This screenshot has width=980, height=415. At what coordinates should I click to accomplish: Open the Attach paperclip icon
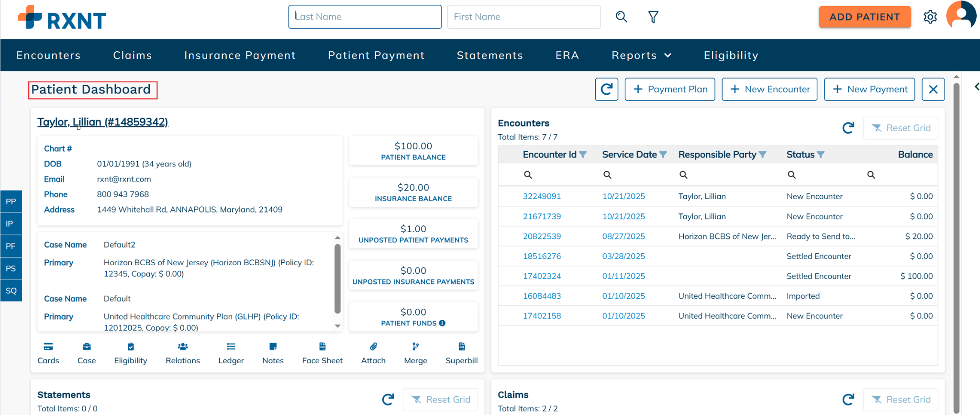373,347
